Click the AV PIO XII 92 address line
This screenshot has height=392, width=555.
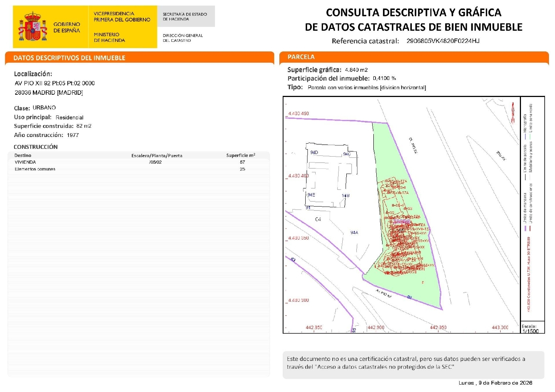click(x=55, y=83)
